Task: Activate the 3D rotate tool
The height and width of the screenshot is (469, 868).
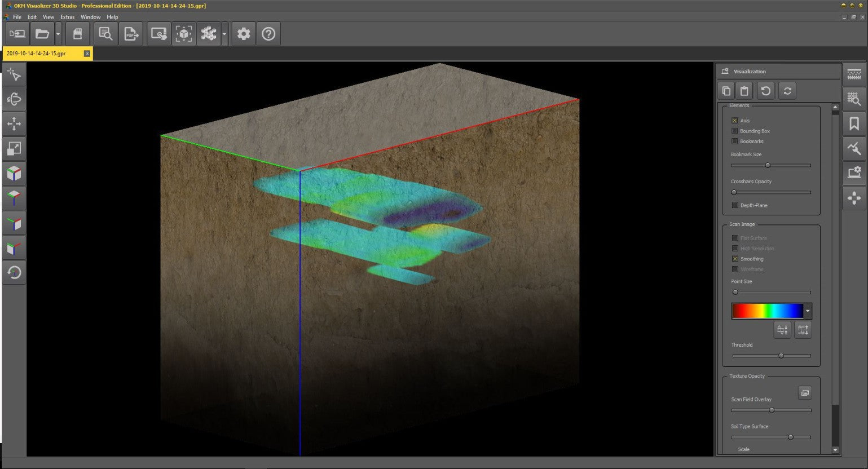Action: point(14,99)
